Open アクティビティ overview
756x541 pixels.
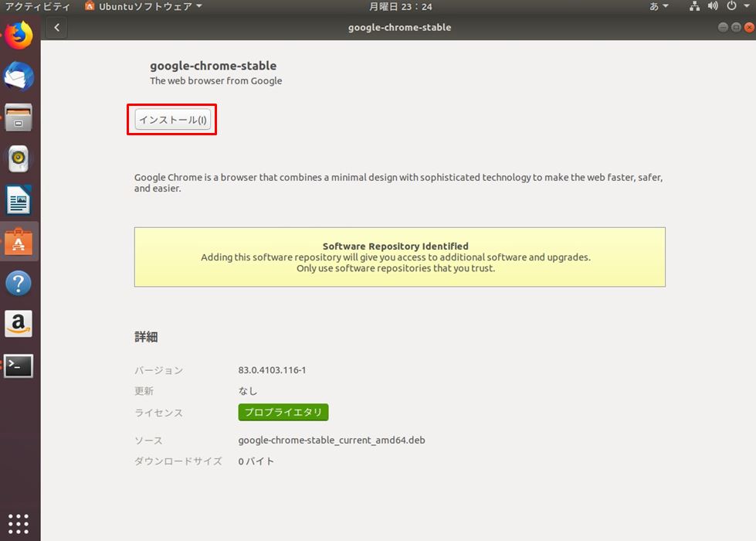[38, 7]
